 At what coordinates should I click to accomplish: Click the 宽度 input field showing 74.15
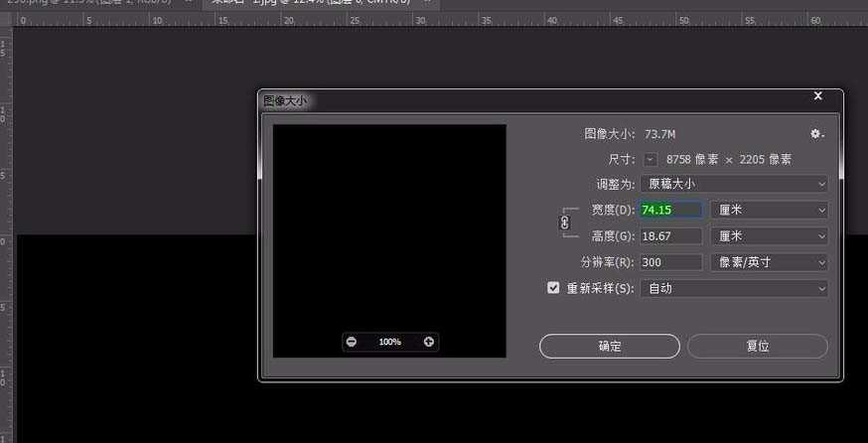point(671,210)
